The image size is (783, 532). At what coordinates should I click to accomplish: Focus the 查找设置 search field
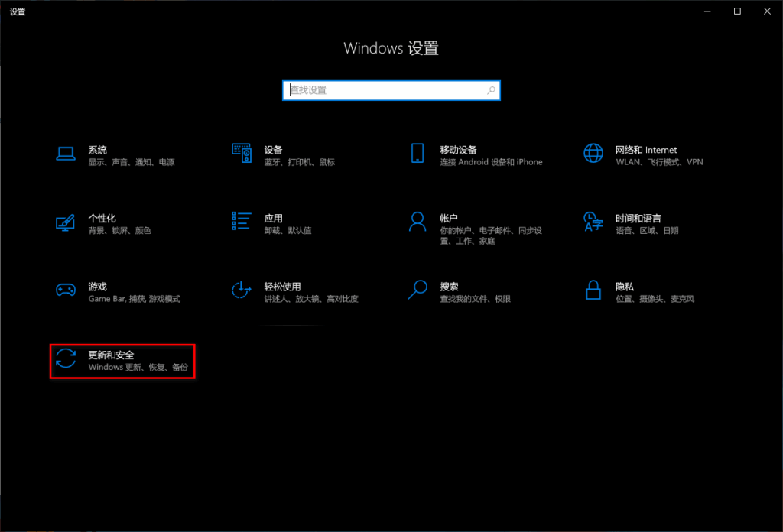click(x=391, y=90)
